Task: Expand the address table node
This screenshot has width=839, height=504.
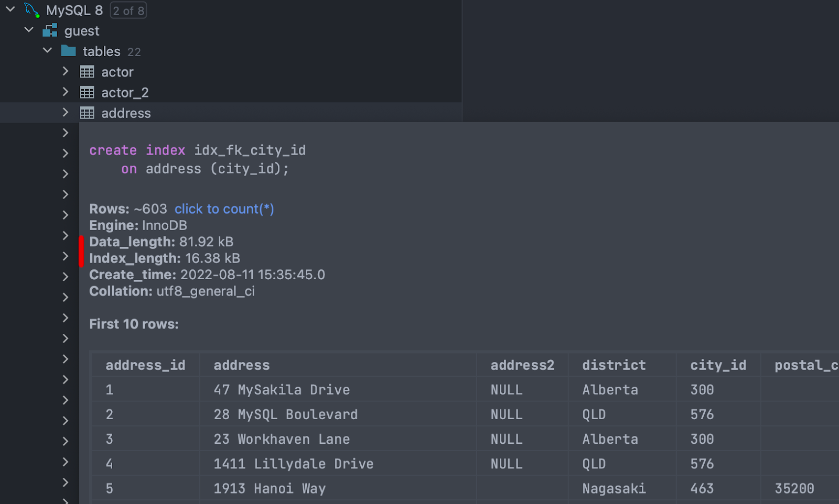Action: [x=66, y=112]
